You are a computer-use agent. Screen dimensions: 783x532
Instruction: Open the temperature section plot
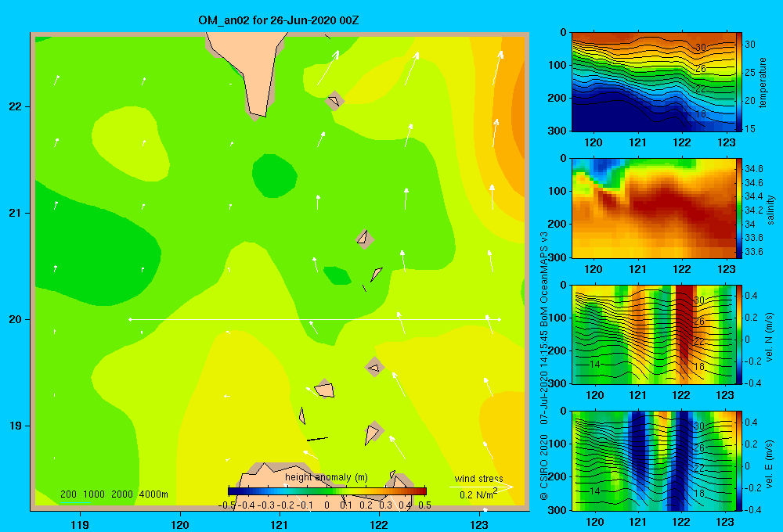[654, 82]
